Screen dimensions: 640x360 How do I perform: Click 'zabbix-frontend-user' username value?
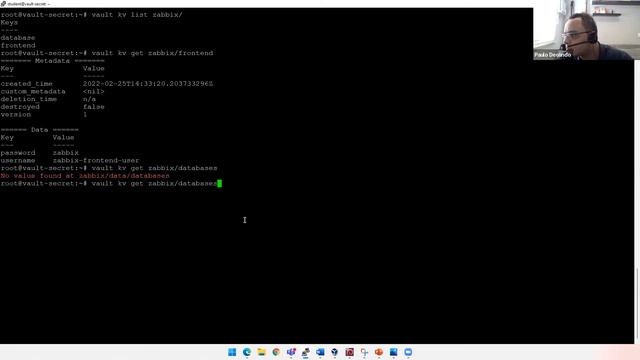96,160
